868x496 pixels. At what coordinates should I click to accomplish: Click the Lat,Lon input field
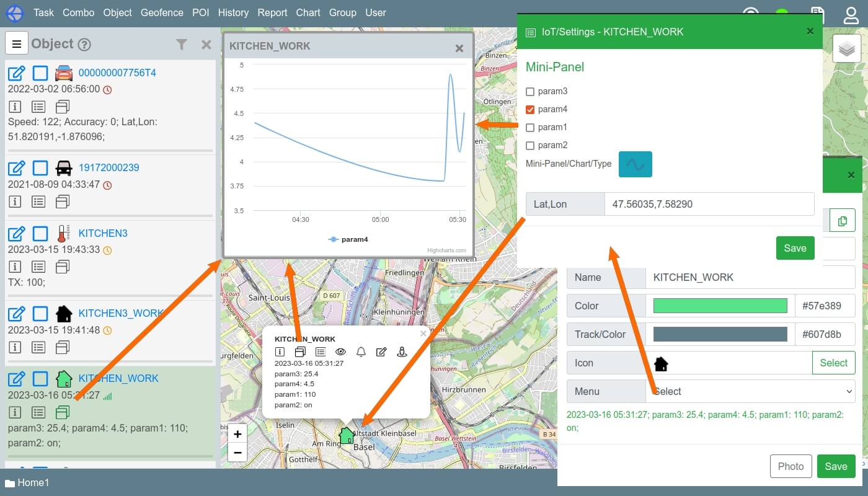pos(709,204)
